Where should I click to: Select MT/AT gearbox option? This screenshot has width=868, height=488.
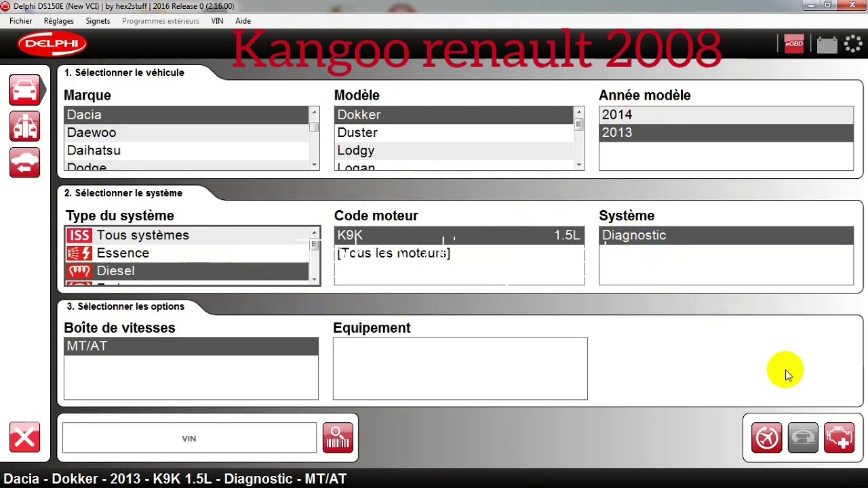pos(191,346)
